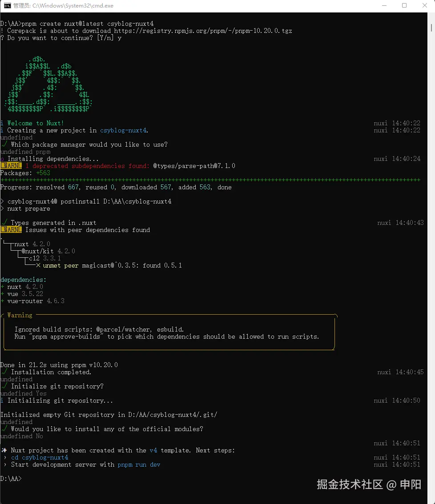
Task: Click 'Initialized empty Git repository in D:/AA/csyblog-nuxt4/.git/'
Action: point(109,415)
